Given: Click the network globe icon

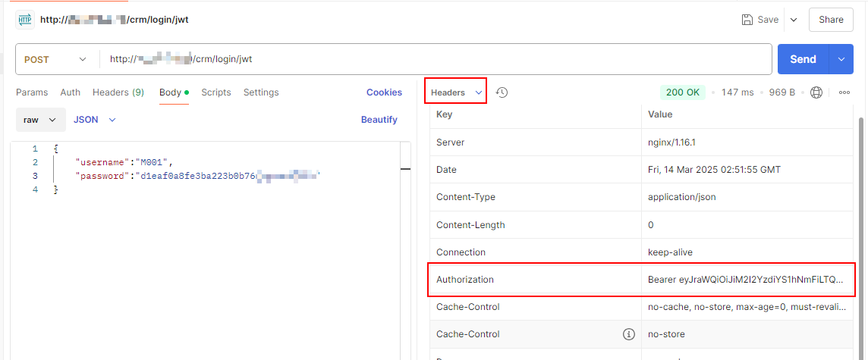Looking at the screenshot, I should point(816,92).
